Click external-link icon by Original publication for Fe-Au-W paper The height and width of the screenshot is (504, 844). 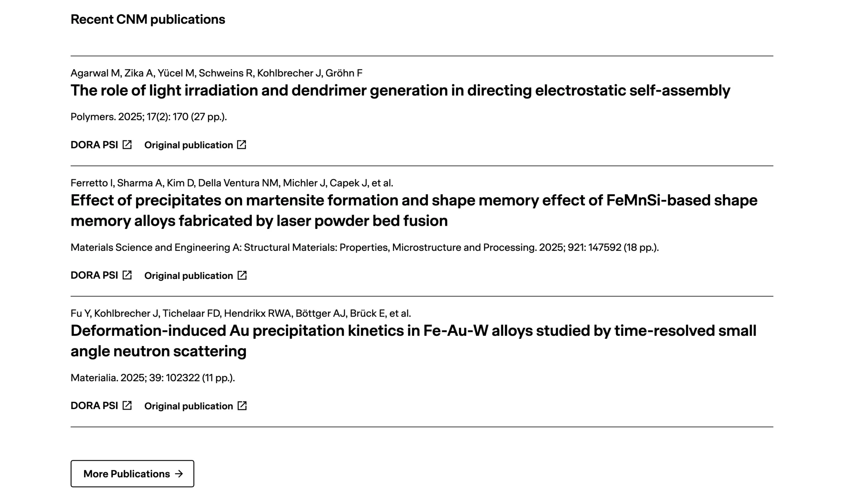pos(242,406)
